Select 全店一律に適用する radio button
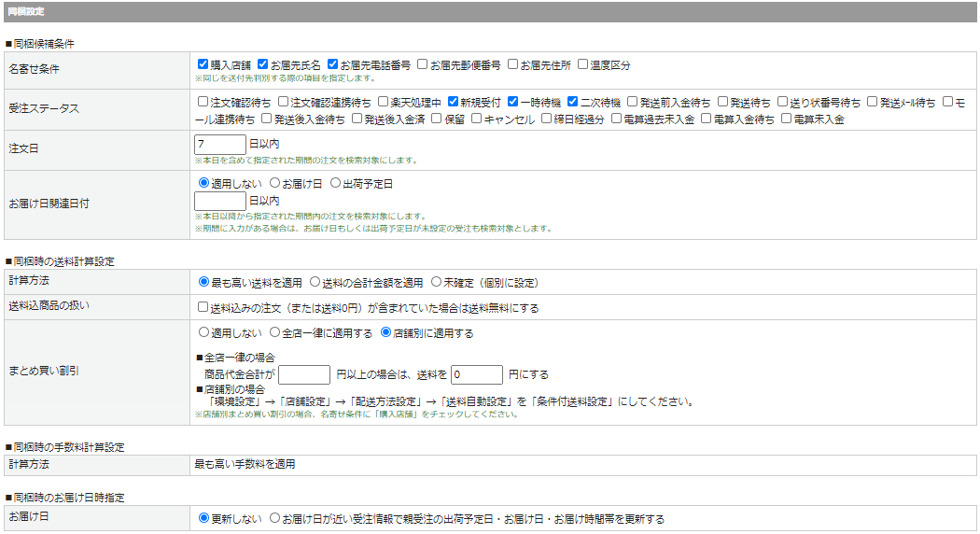The image size is (980, 534). pyautogui.click(x=274, y=332)
